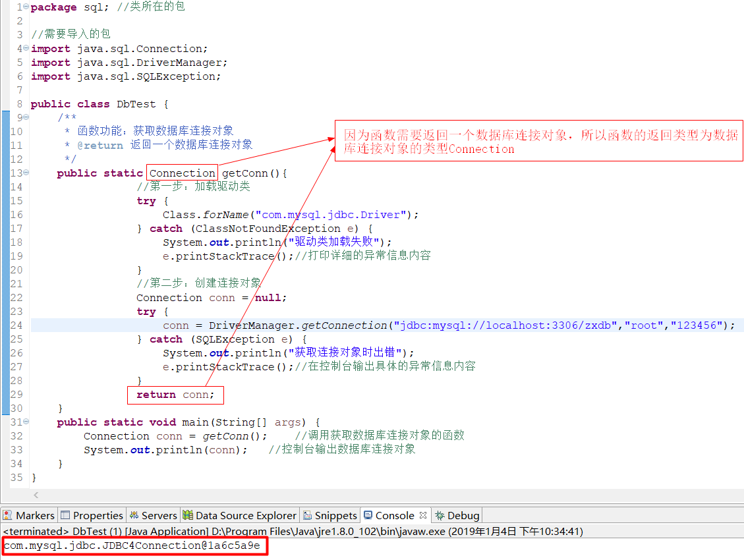Screen dimensions: 744x560
Task: Click the "root" username string on line 24
Action: coord(643,325)
